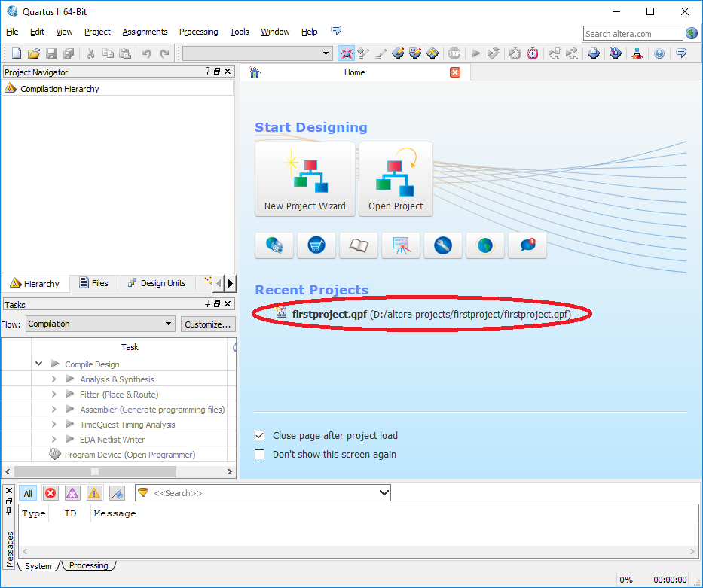Click the Programmer toolbar icon
This screenshot has width=703, height=588.
tap(616, 53)
